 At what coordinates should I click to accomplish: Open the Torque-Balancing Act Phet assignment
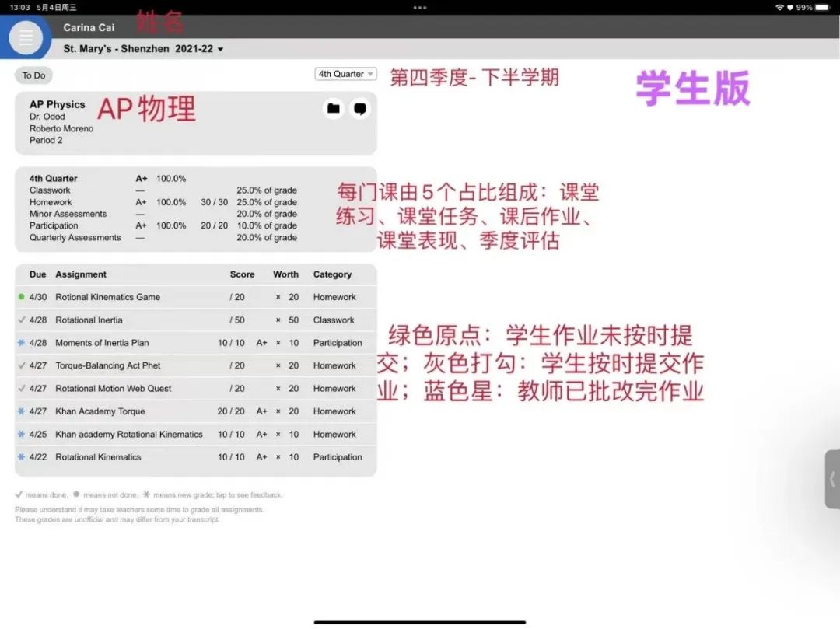195,365
